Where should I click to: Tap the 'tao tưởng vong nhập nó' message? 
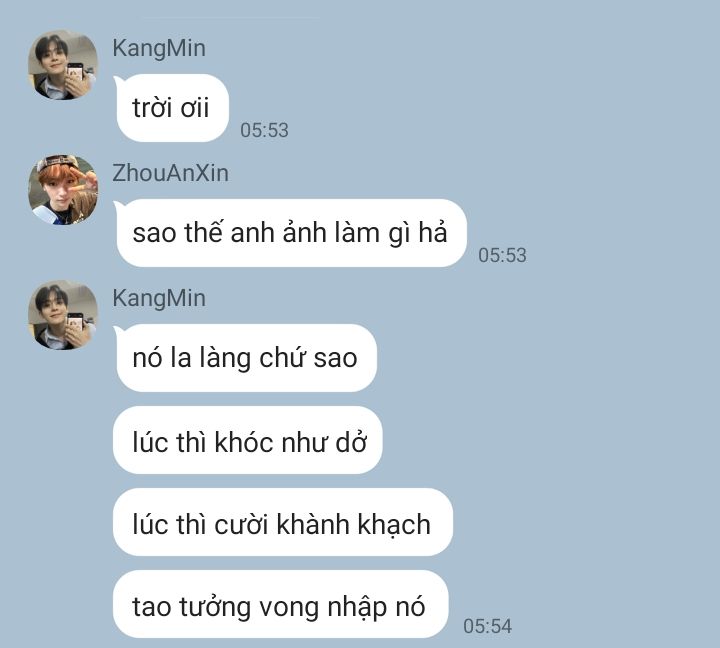click(x=281, y=604)
